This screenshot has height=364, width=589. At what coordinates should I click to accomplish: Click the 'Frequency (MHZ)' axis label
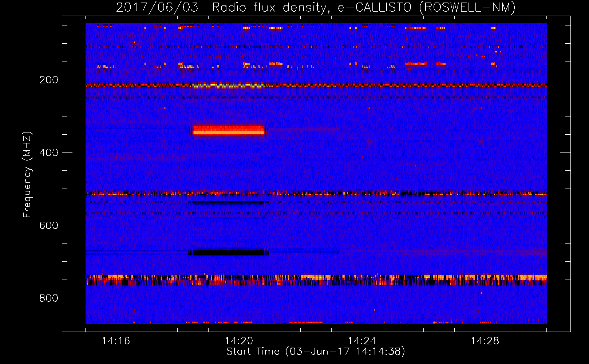click(27, 174)
